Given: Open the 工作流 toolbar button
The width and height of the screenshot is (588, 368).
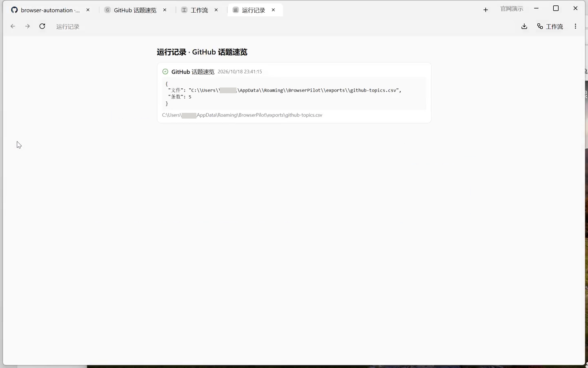Looking at the screenshot, I should click(550, 26).
